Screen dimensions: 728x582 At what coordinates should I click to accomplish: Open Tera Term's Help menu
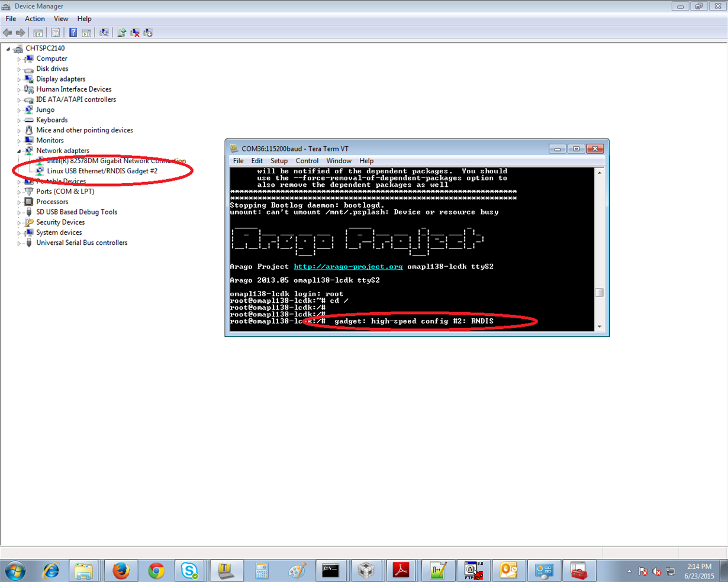366,161
